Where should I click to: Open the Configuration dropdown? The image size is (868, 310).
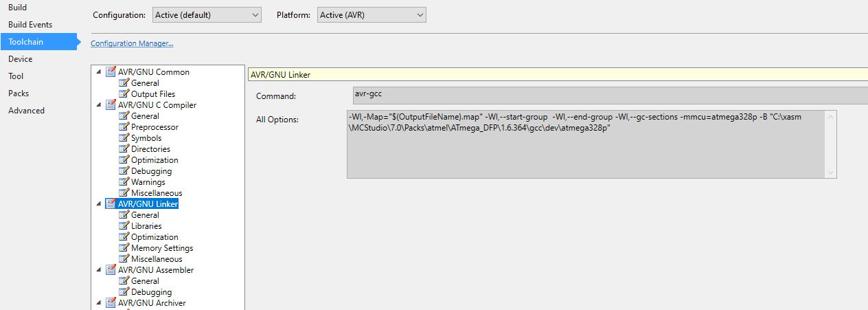[x=207, y=14]
